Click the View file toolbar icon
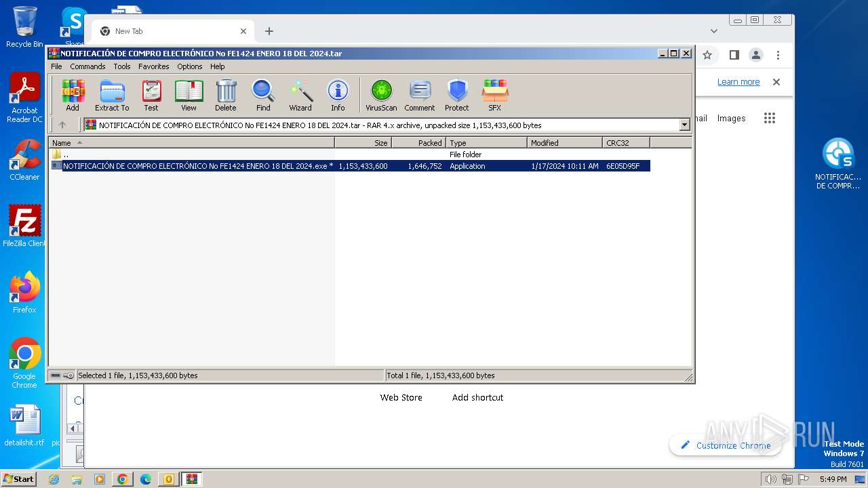868x488 pixels. [189, 95]
